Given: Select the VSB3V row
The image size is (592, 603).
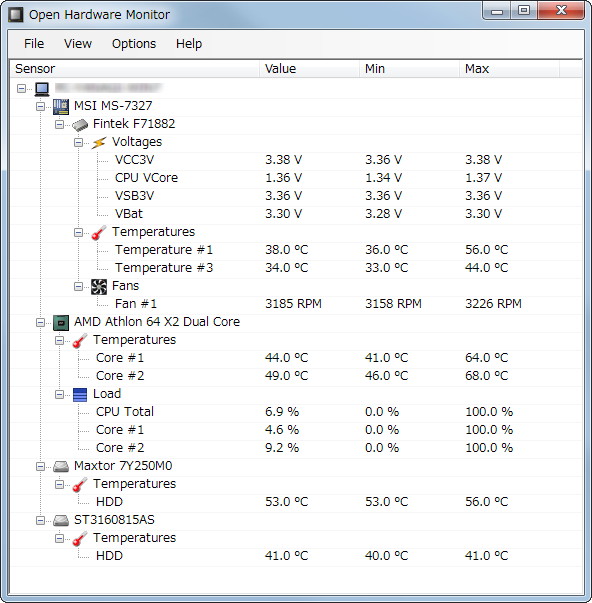Looking at the screenshot, I should (x=296, y=196).
